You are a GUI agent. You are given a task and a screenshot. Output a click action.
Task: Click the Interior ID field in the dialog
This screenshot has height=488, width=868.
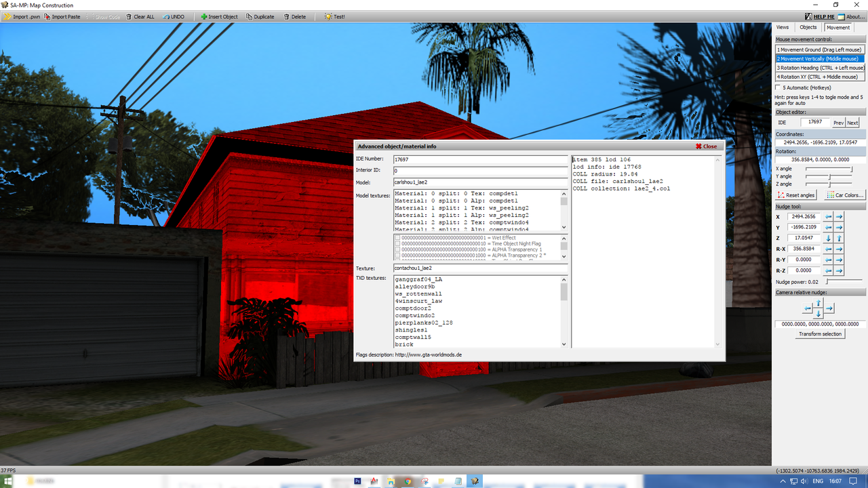480,171
